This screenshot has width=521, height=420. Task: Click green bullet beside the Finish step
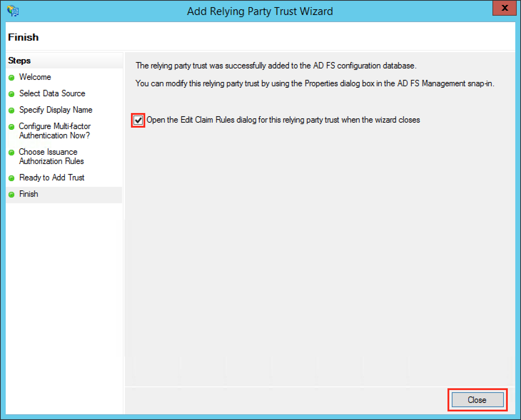[11, 194]
